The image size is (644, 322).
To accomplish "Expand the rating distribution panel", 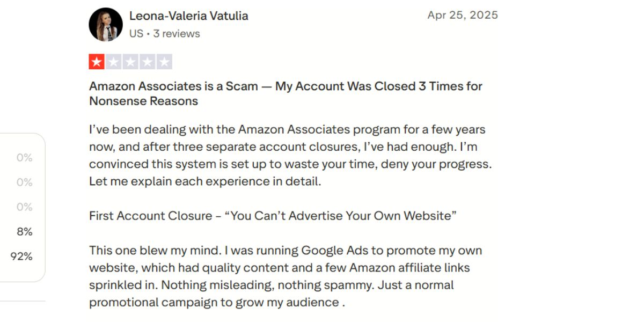I will coord(21,207).
